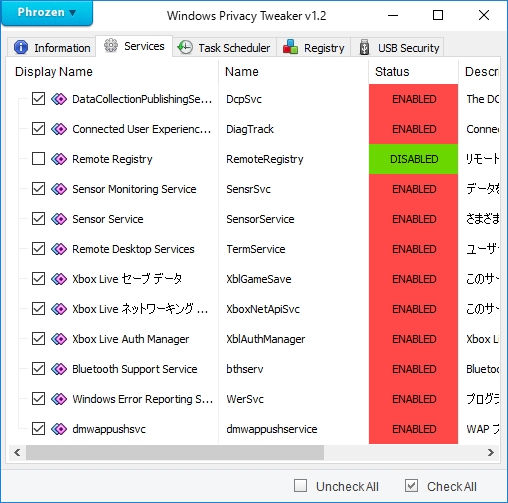
Task: Open the Task Scheduler tab
Action: (x=224, y=48)
